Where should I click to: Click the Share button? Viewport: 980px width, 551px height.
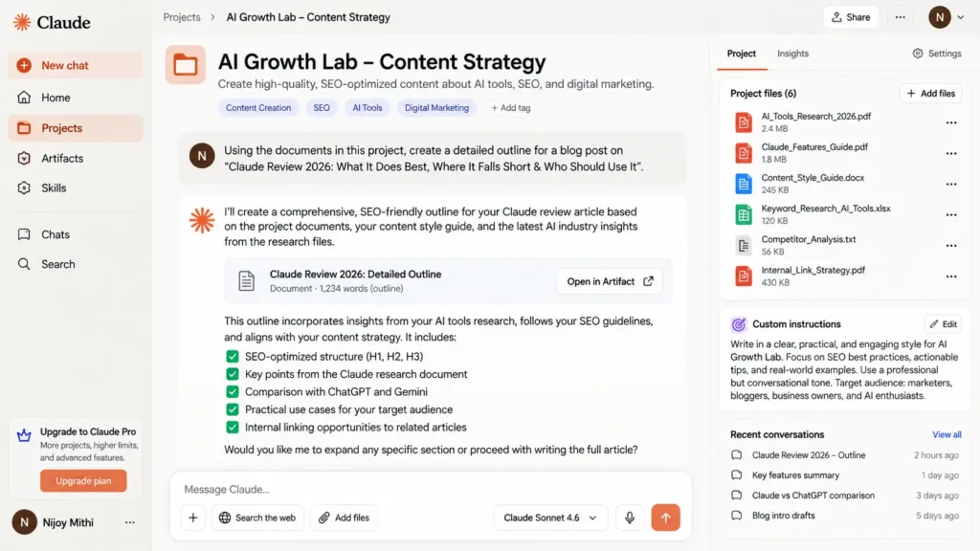coord(851,17)
